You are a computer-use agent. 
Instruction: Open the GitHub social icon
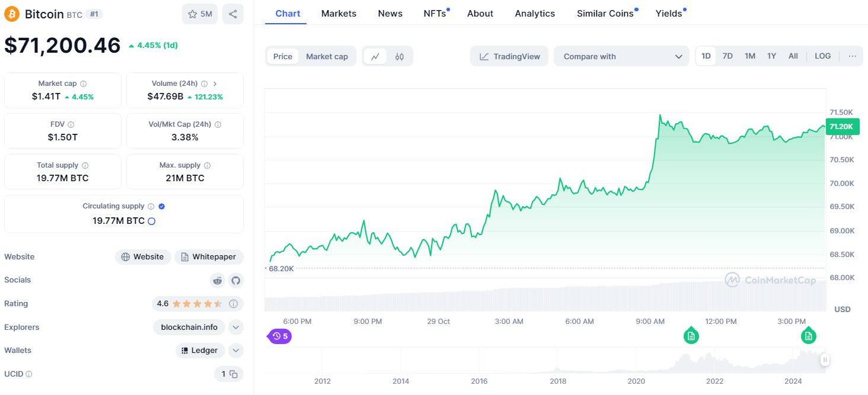(x=236, y=280)
